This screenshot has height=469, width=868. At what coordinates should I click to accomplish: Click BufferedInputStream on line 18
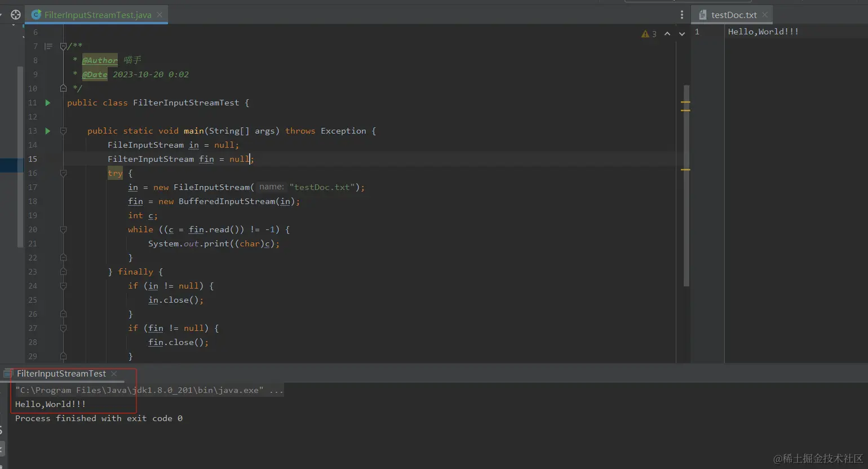[227, 201]
